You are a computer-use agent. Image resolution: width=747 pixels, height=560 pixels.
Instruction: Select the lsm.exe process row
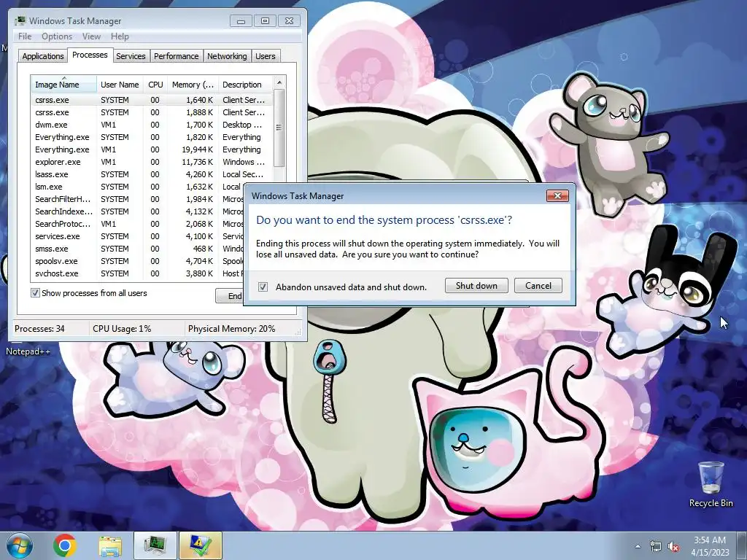(137, 187)
